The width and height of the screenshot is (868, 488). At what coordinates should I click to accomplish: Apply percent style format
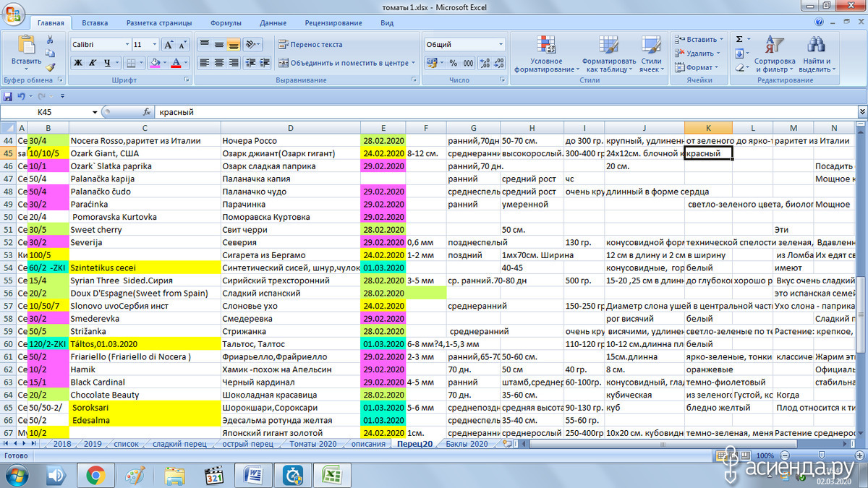tap(452, 63)
